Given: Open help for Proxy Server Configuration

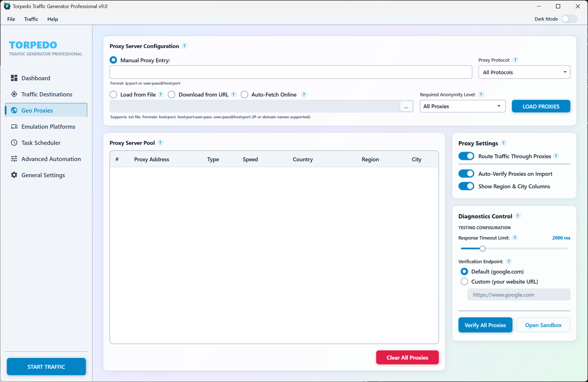Looking at the screenshot, I should pos(185,46).
